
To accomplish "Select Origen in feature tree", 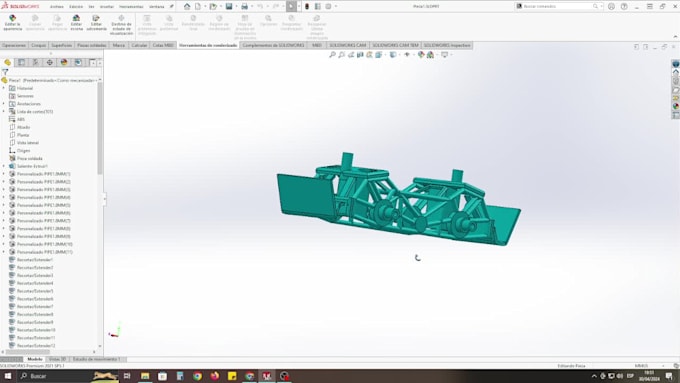I will (x=23, y=151).
